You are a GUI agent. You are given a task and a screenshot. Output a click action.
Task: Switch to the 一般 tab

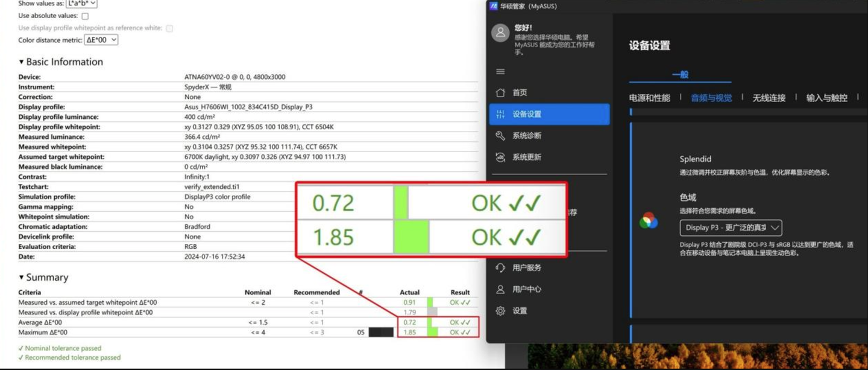click(x=680, y=75)
